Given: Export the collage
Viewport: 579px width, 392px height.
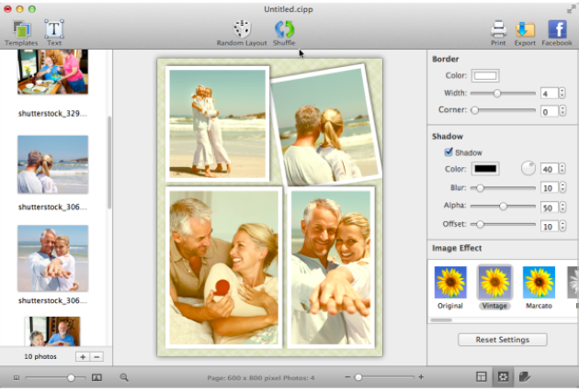Looking at the screenshot, I should 525,31.
